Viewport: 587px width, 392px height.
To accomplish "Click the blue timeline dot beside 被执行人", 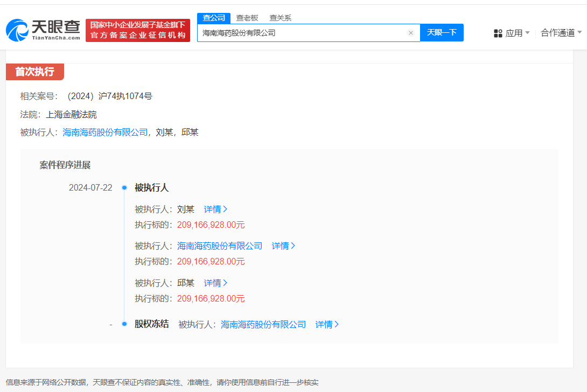I will 124,187.
